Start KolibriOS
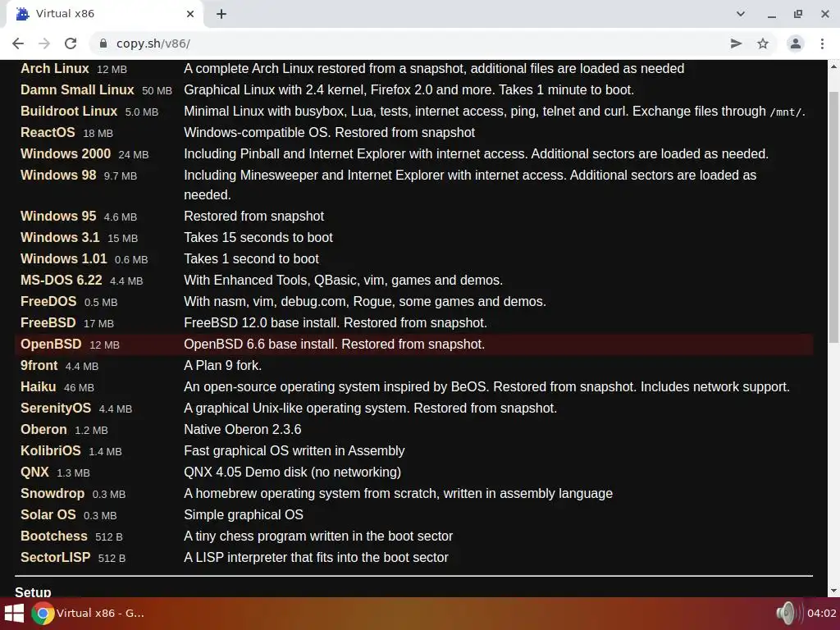Screen dimensions: 840x630 tap(50, 450)
